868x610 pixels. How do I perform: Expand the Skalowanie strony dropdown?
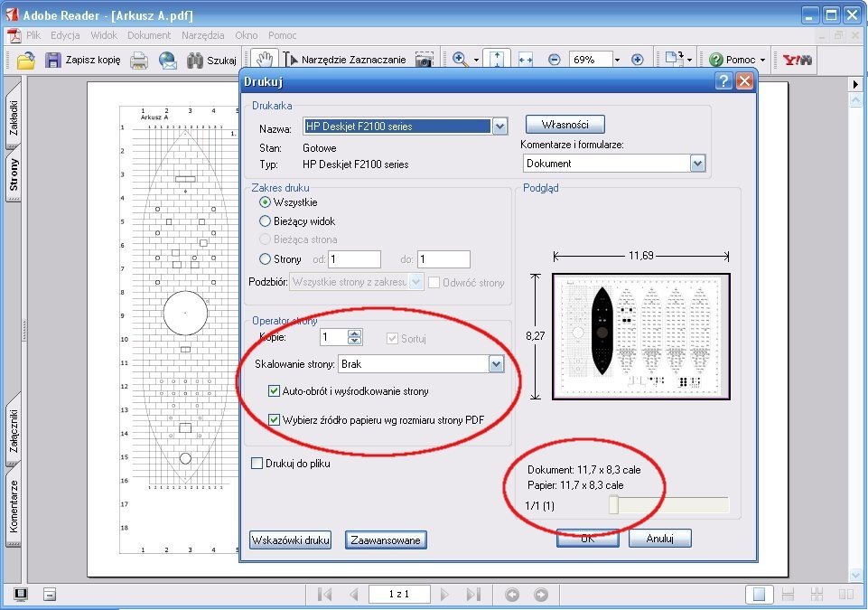(495, 364)
